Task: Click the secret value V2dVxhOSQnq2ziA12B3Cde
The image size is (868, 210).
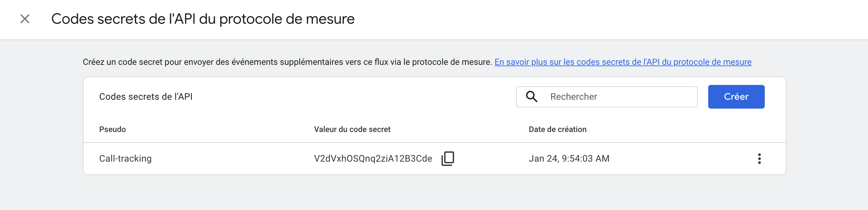Action: [x=373, y=158]
